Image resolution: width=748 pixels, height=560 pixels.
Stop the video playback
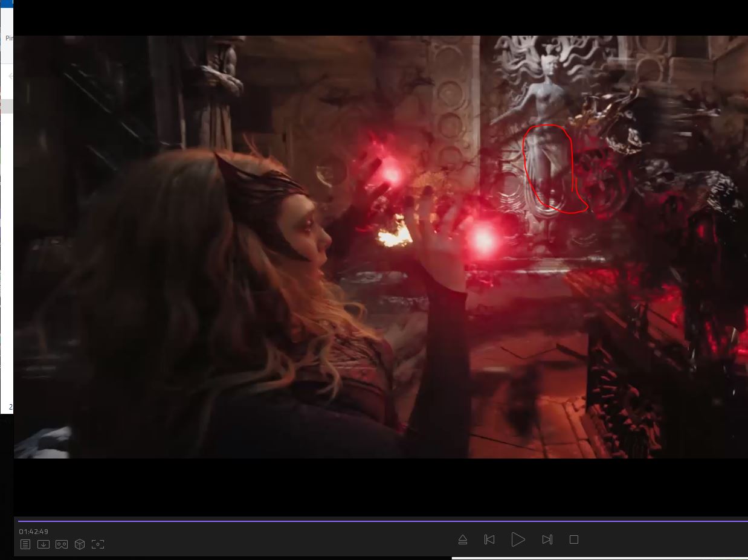[574, 539]
